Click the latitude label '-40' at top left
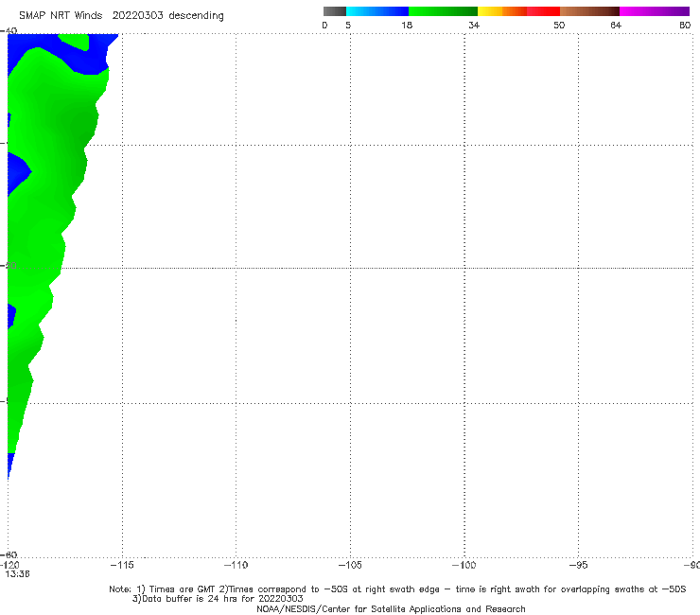Image resolution: width=700 pixels, height=615 pixels. [9, 31]
